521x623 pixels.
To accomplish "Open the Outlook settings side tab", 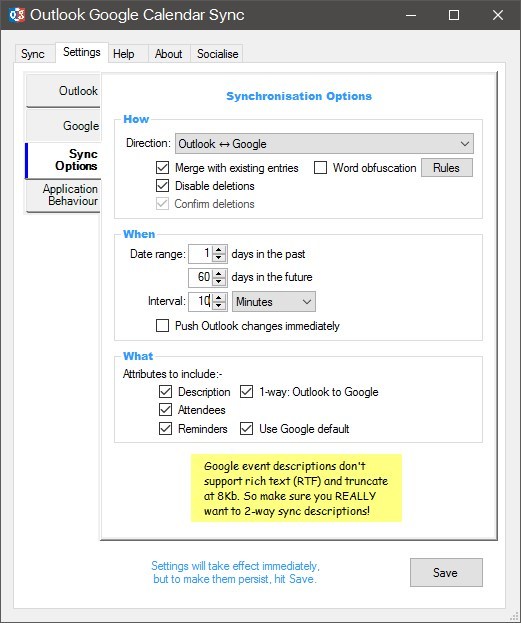I will tap(64, 91).
